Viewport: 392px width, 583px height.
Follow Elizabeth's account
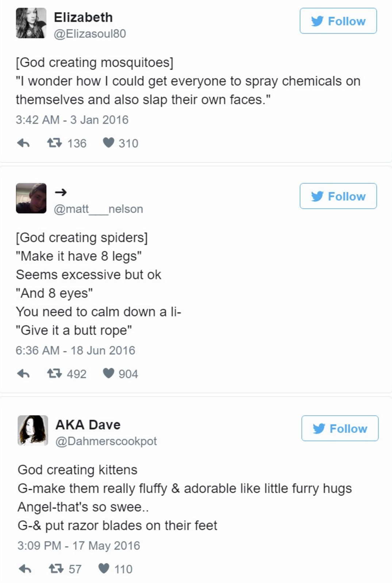pos(338,21)
